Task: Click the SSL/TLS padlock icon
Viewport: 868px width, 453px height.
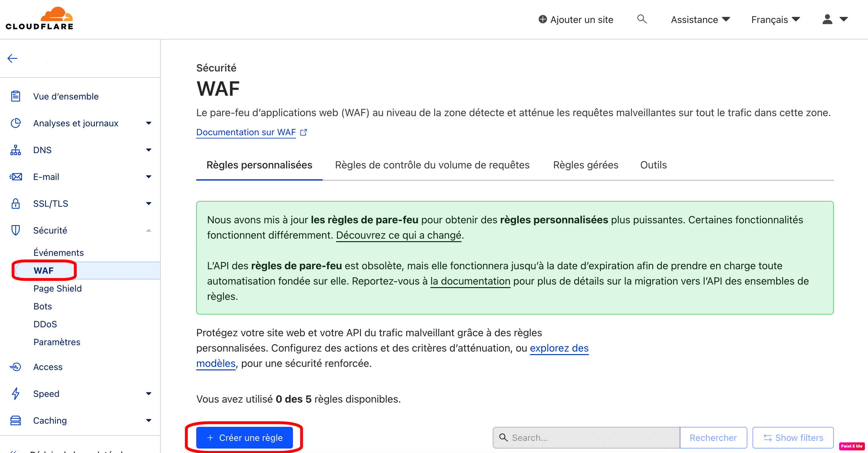Action: tap(16, 204)
